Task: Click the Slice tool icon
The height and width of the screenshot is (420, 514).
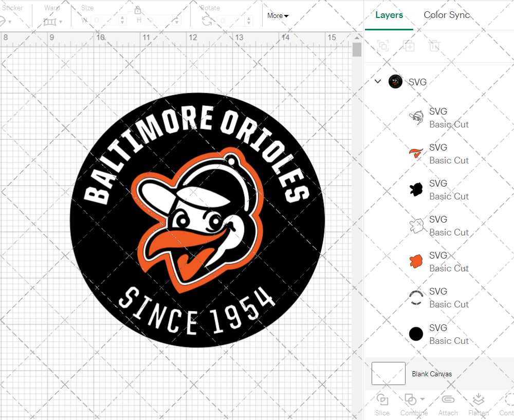Action: 382,400
